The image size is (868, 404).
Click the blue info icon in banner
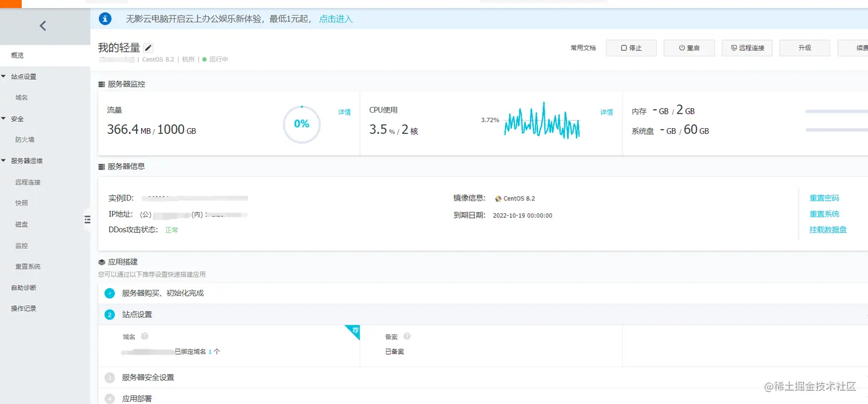pyautogui.click(x=105, y=19)
